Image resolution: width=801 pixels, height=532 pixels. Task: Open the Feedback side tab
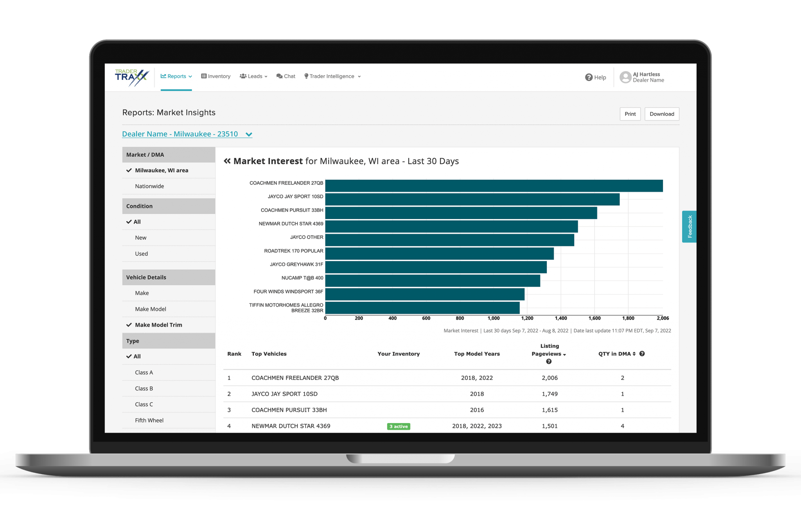pyautogui.click(x=689, y=226)
